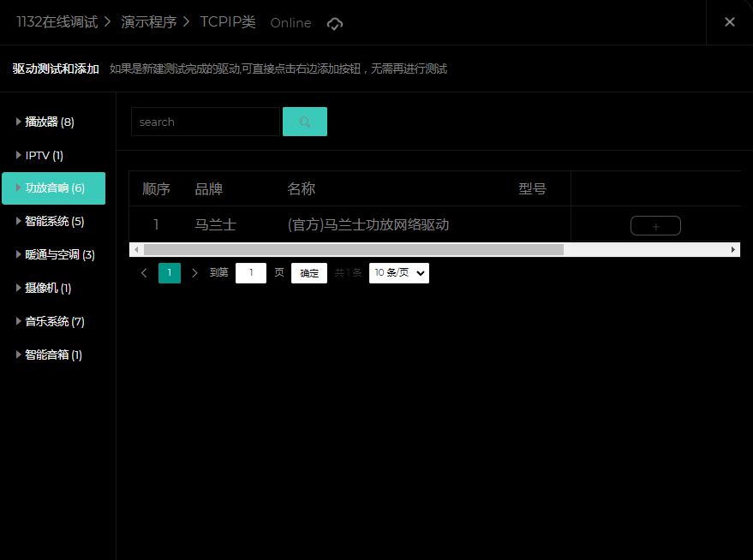Screen dimensions: 753x560
Task: Expand the IPTV (1) category
Action: 44,155
